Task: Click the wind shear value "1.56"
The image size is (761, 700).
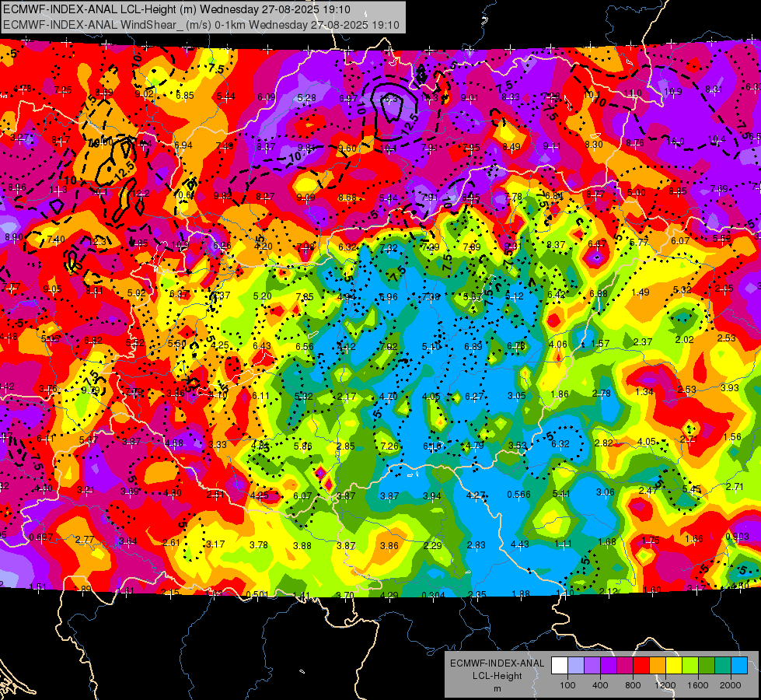Action: coord(732,436)
